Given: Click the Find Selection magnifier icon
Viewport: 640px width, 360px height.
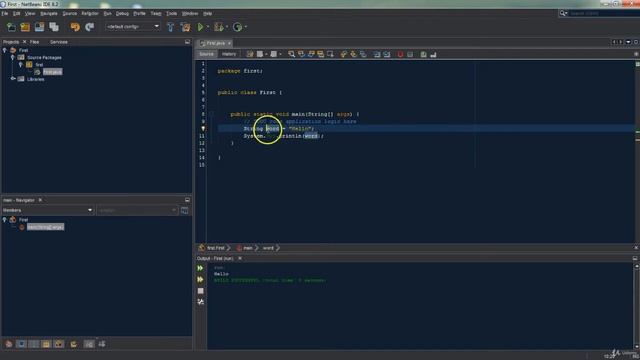Looking at the screenshot, I should coord(291,54).
